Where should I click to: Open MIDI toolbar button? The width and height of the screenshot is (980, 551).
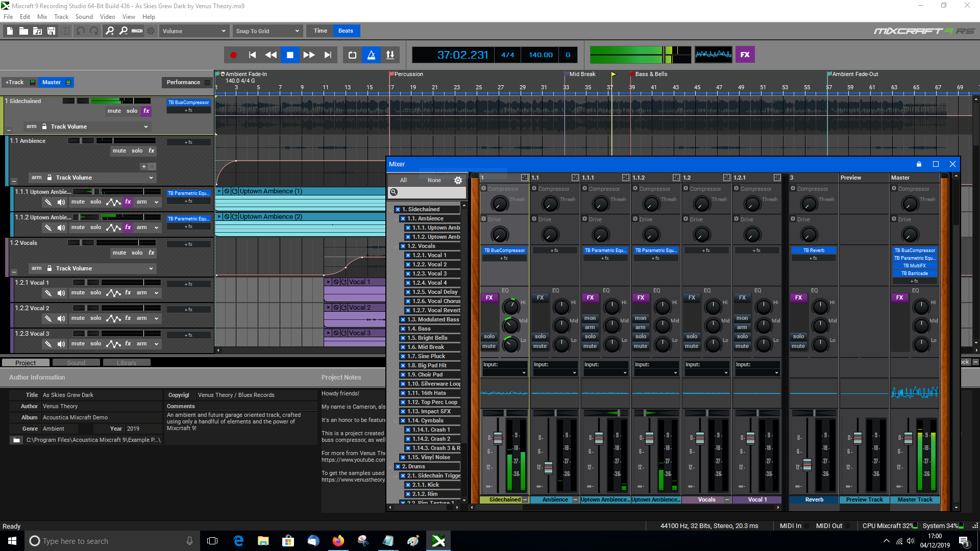[137, 31]
